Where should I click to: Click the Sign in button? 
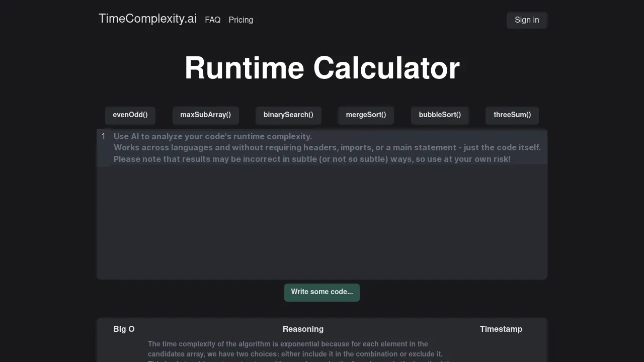pos(527,20)
